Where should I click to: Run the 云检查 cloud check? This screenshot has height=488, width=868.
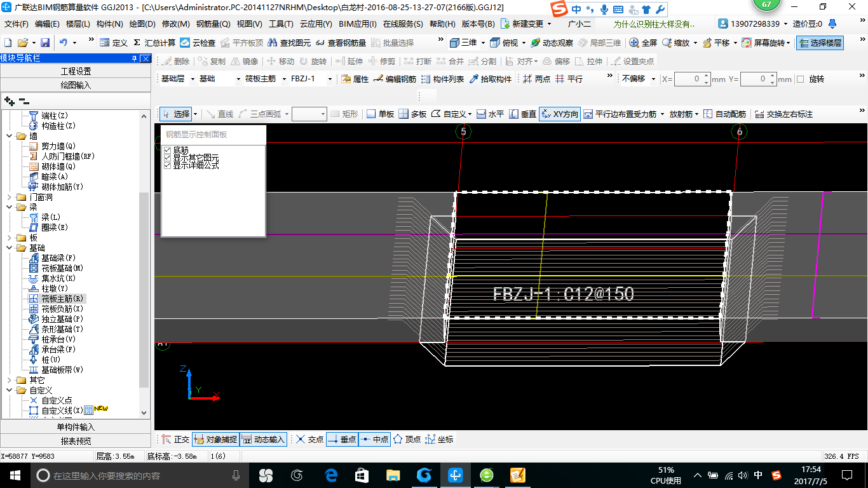(198, 43)
